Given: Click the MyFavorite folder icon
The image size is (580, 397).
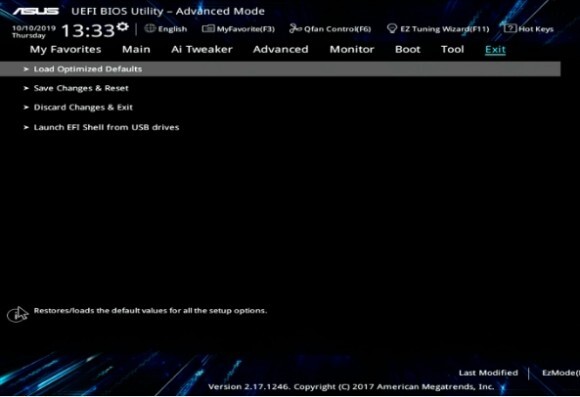Looking at the screenshot, I should click(208, 28).
